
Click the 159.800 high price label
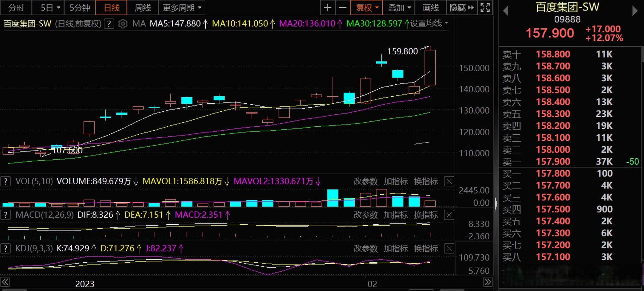tap(403, 51)
